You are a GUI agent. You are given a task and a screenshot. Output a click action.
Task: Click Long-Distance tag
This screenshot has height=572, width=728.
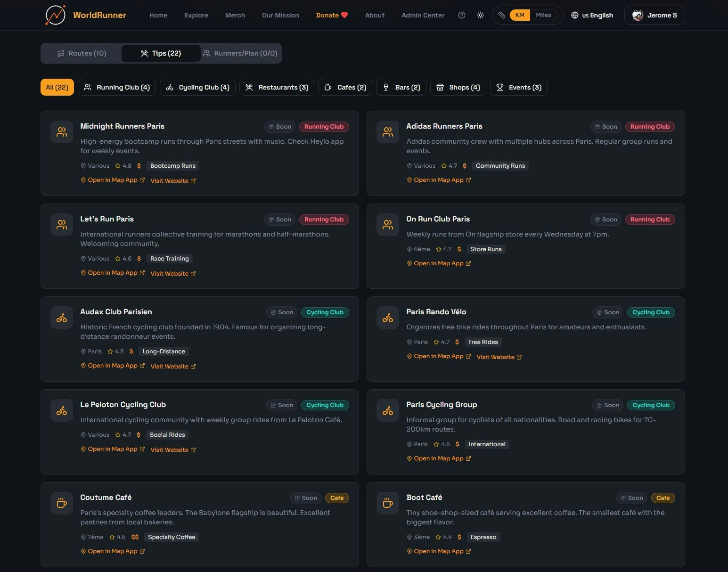(x=164, y=351)
